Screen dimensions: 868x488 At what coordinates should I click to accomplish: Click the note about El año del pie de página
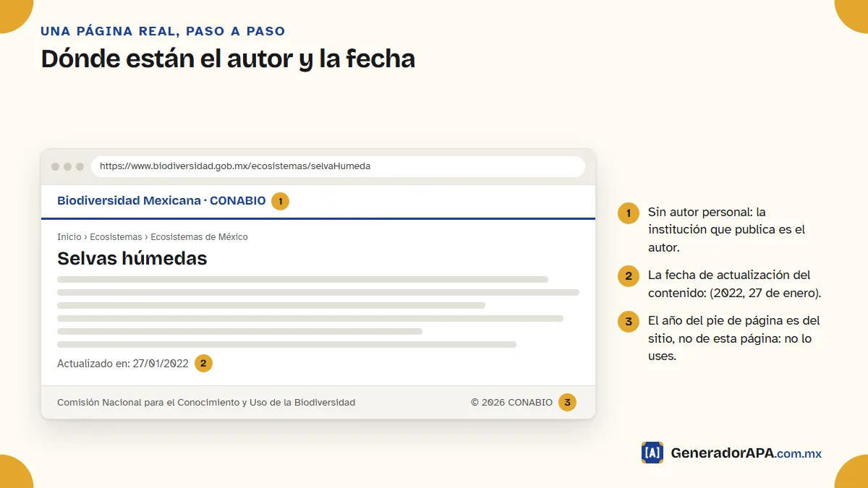coord(734,338)
